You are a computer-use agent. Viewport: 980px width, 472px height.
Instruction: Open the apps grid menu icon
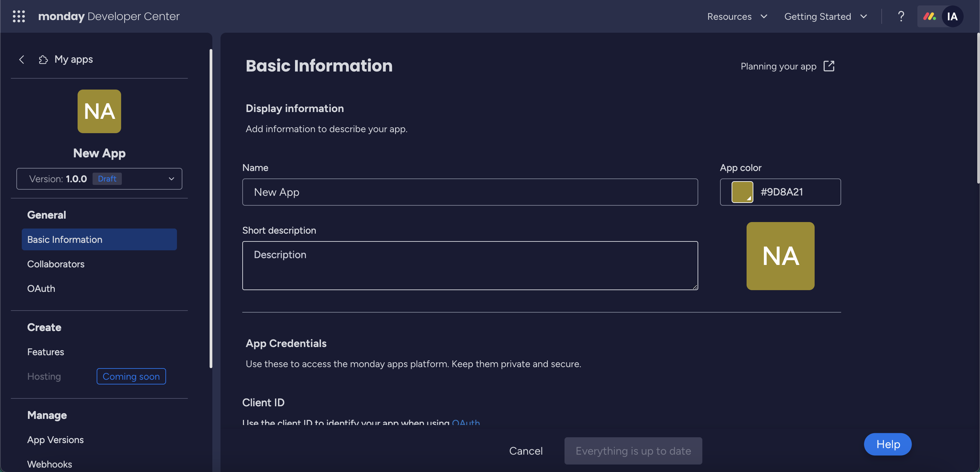click(x=19, y=16)
